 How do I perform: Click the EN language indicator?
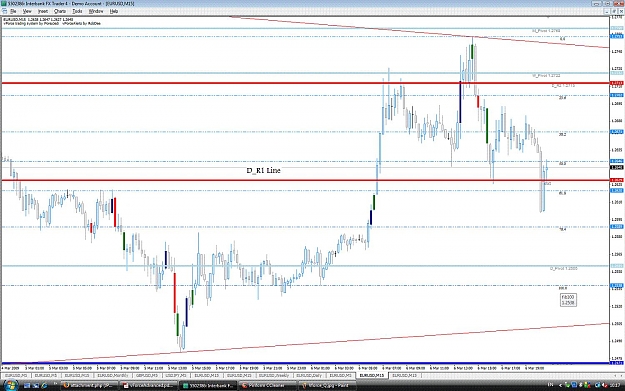point(550,385)
